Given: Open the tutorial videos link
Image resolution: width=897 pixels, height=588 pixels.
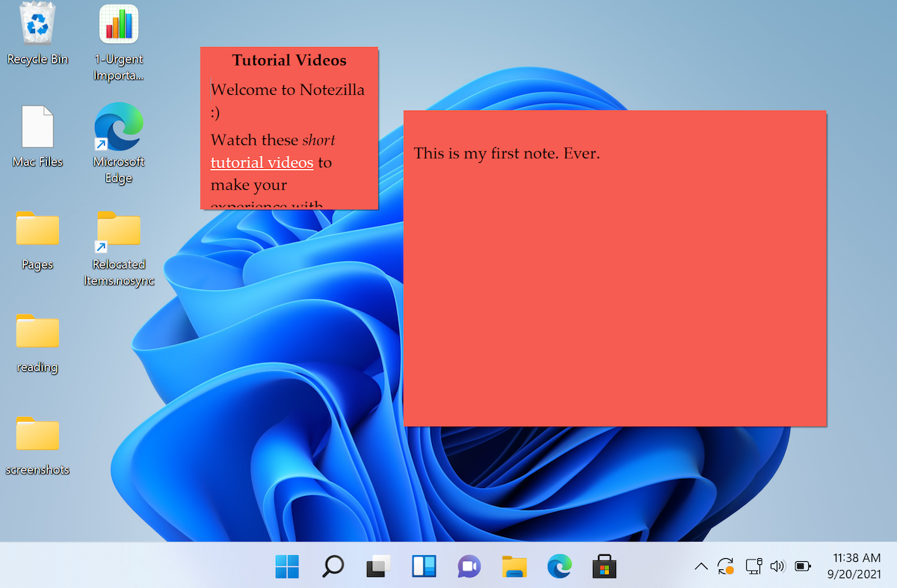Looking at the screenshot, I should tap(262, 163).
